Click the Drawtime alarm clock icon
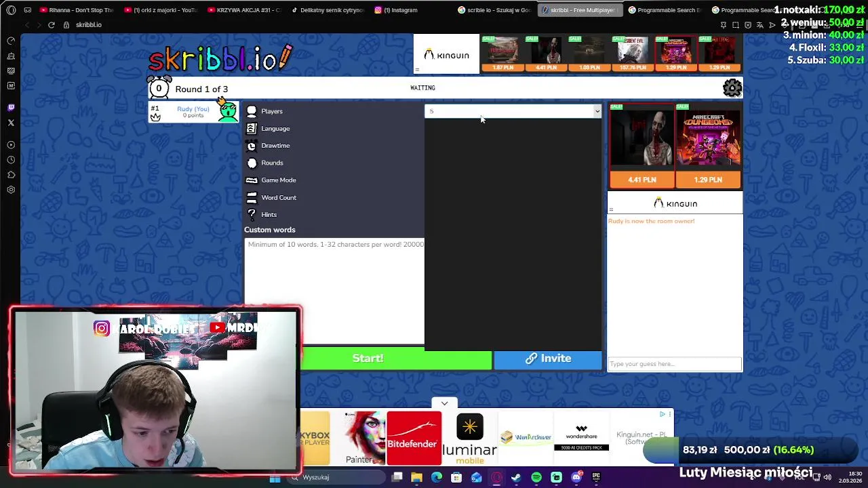868x488 pixels. click(252, 146)
